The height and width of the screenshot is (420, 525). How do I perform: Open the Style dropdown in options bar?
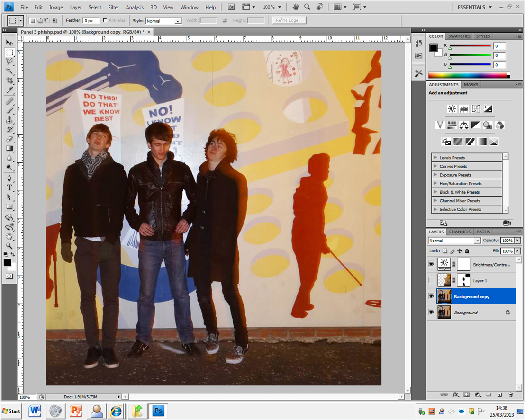163,21
